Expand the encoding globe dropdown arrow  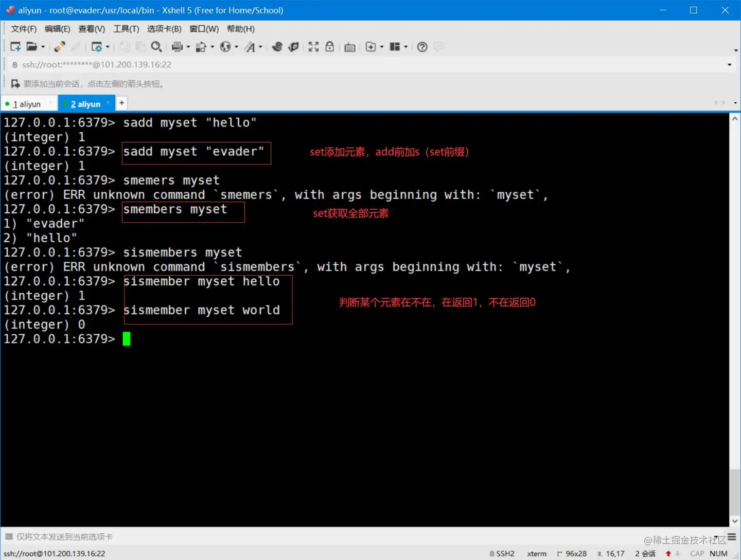237,47
